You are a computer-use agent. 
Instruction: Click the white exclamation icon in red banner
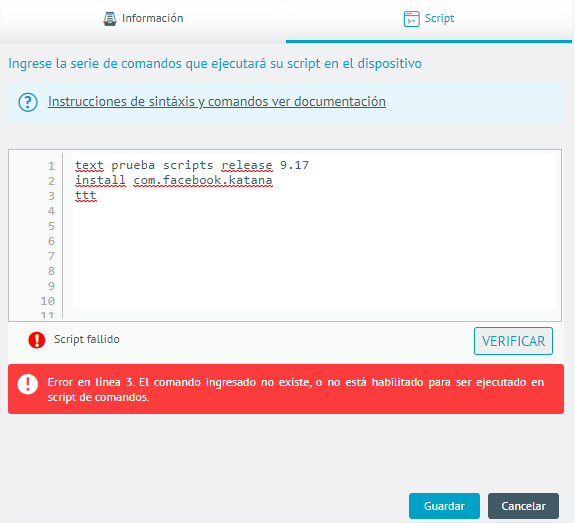(28, 384)
